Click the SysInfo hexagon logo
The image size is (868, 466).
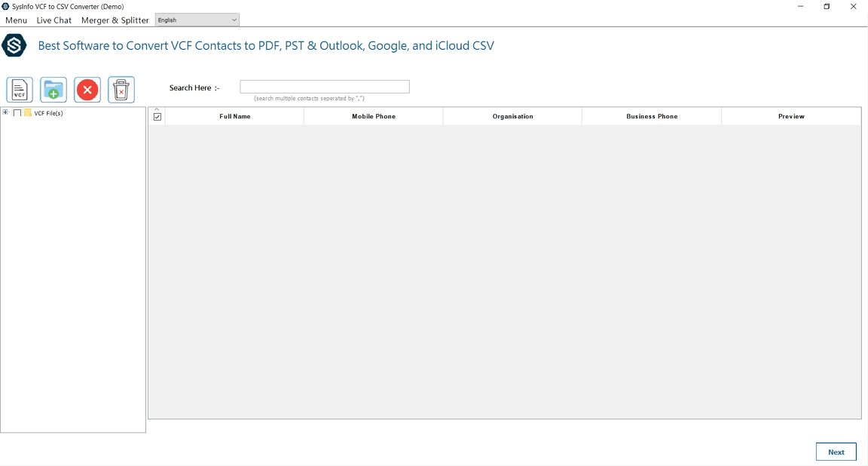click(14, 45)
